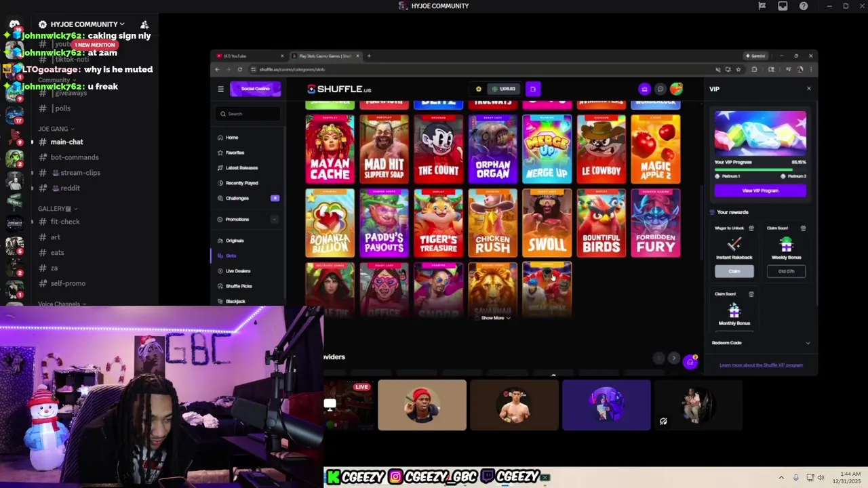The width and height of the screenshot is (868, 488).
Task: Open the main-chat Discord channel
Action: [x=66, y=142]
